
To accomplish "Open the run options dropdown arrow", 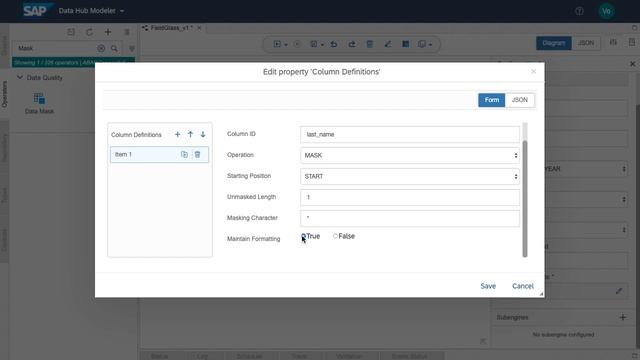I will pyautogui.click(x=286, y=44).
